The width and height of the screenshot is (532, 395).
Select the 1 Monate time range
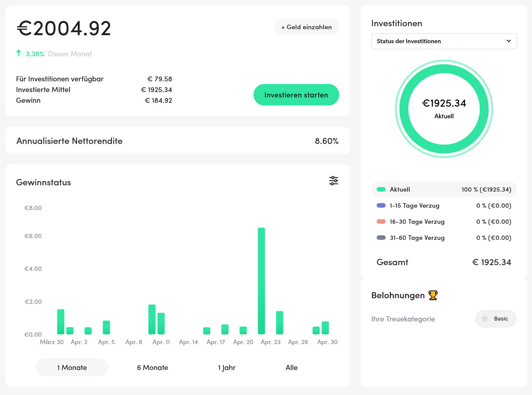click(x=72, y=367)
